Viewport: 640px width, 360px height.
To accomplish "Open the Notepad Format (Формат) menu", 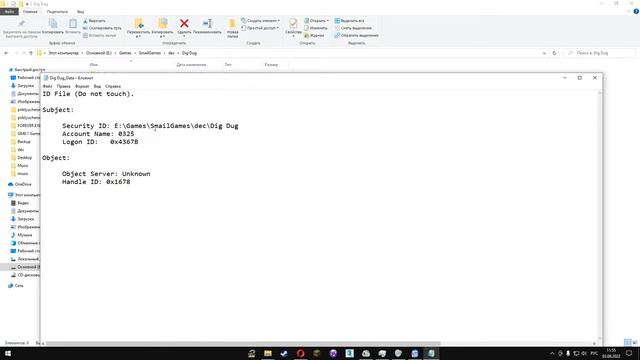I will (x=82, y=86).
